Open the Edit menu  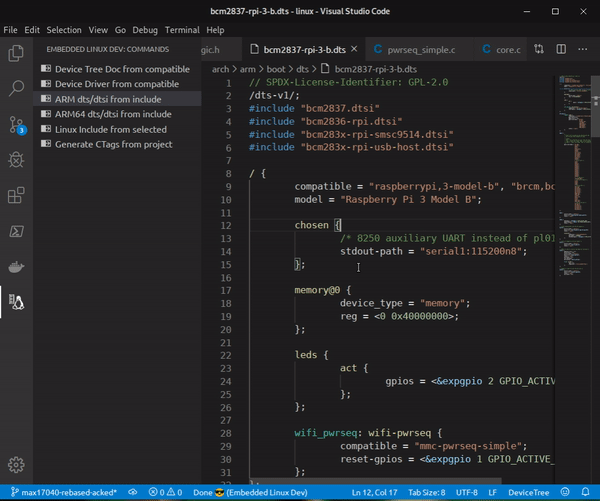tap(32, 30)
